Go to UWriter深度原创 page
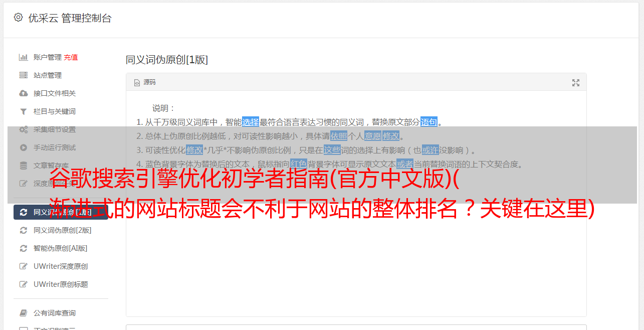Screen dimensions: 644x330 click(x=61, y=266)
